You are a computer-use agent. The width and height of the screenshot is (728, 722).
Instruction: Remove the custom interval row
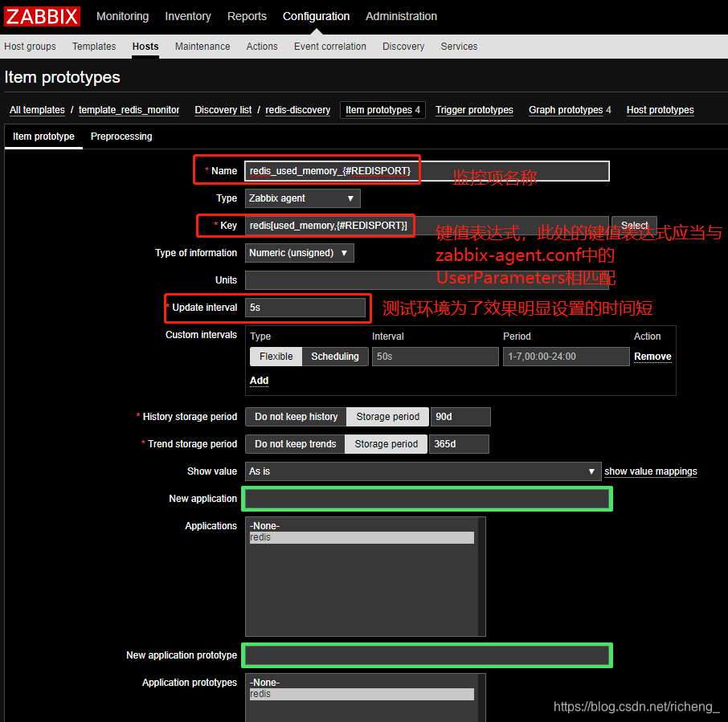click(x=652, y=357)
